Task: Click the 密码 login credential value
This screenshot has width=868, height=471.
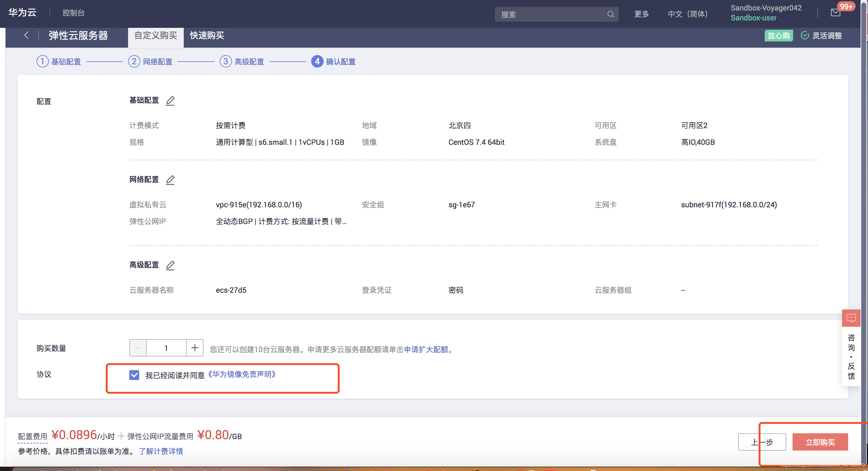Action: (x=456, y=290)
